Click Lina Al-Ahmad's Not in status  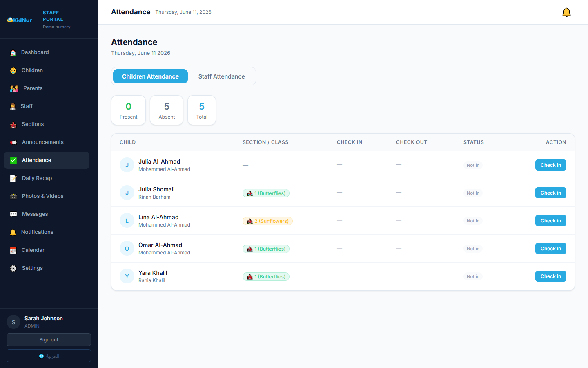473,221
